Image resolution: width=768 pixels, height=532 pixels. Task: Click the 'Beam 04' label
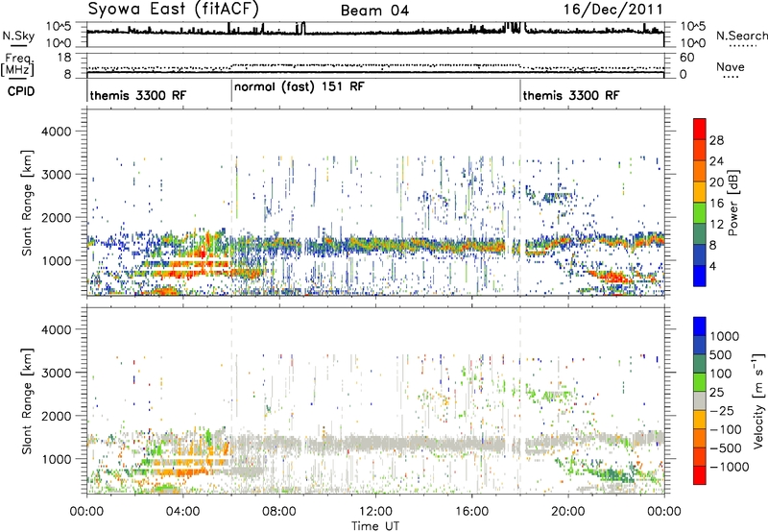374,11
